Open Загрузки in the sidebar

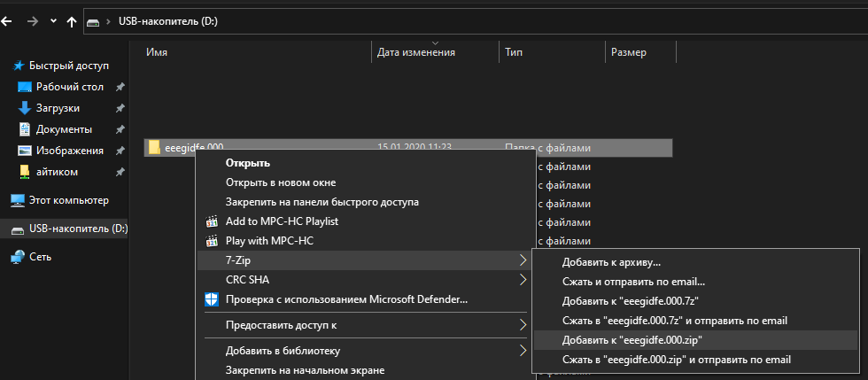tap(58, 108)
